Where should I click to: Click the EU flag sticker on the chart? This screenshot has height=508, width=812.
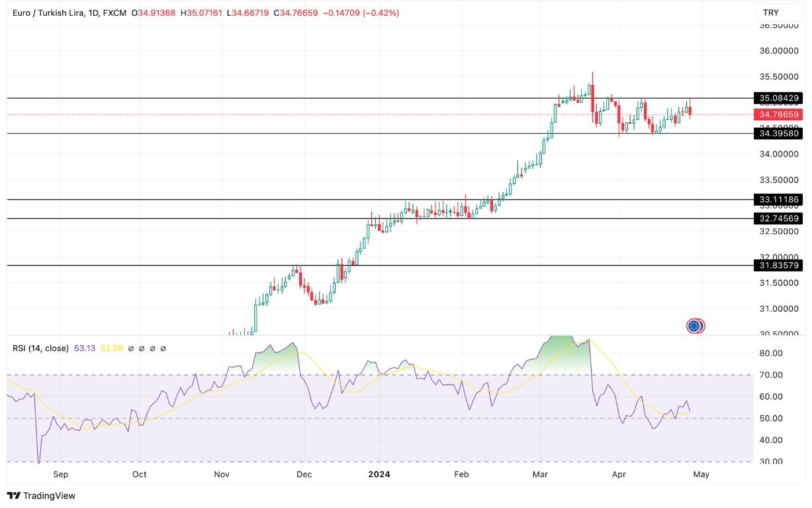click(x=694, y=326)
